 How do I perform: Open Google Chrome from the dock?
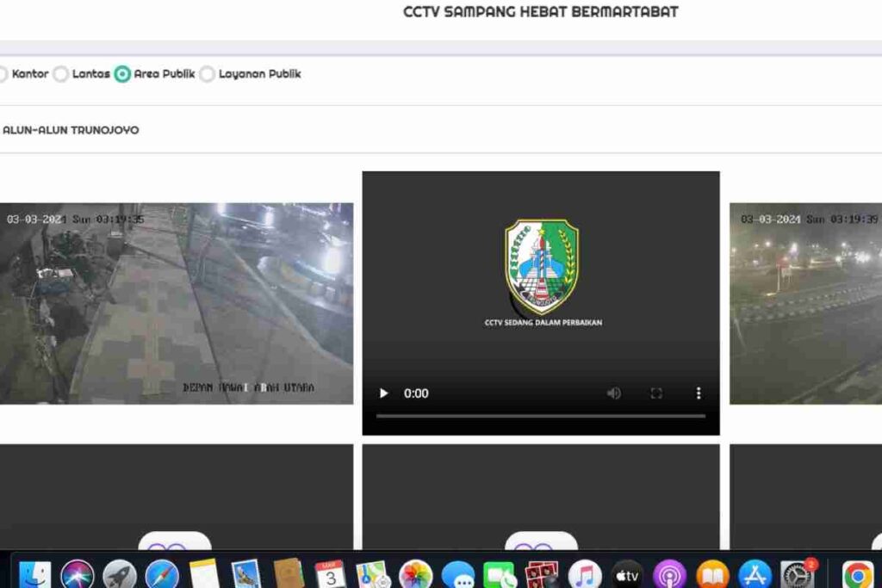858,573
